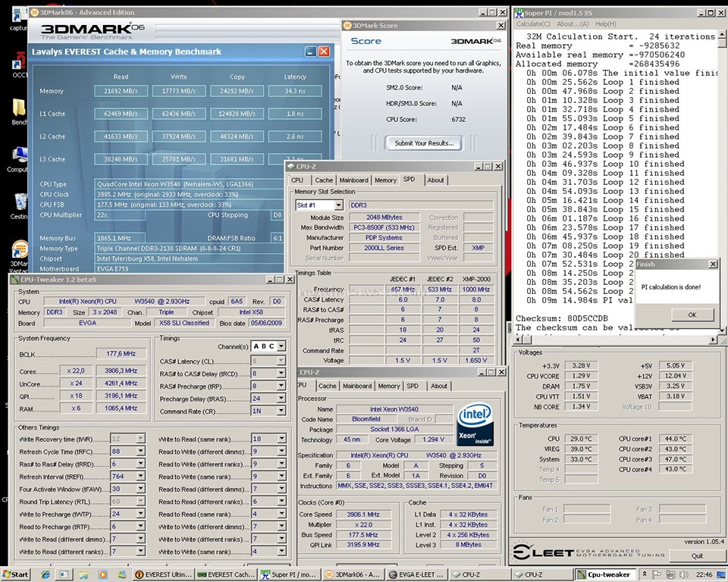Screen dimensions: 728x582
Task: Click the Memory Read 21692 MB/s value
Action: 121,91
